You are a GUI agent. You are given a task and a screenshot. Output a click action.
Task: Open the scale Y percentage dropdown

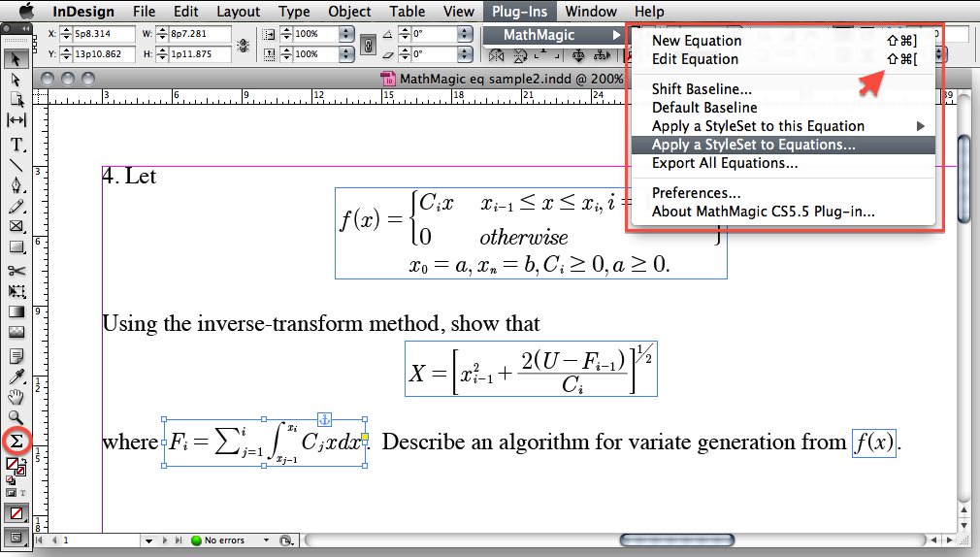[346, 54]
